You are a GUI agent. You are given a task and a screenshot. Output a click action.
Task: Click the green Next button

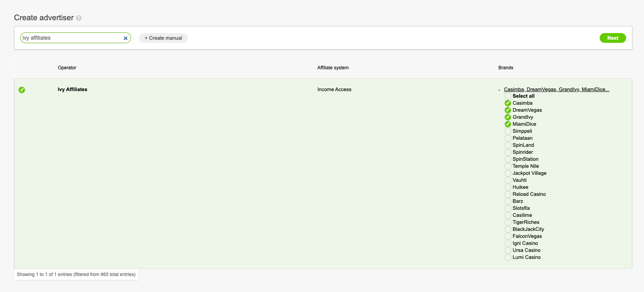pyautogui.click(x=612, y=38)
